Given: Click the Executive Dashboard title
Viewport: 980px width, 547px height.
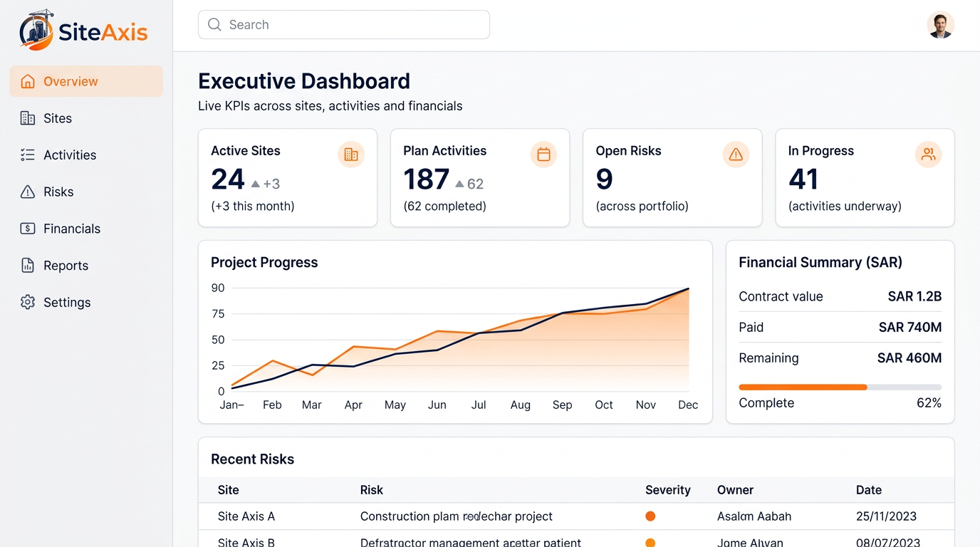Looking at the screenshot, I should [304, 81].
